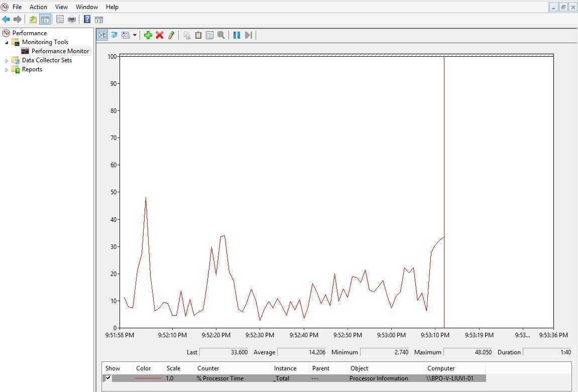This screenshot has height=392, width=578.
Task: Click the MMC app icon beside File
Action: 5,7
